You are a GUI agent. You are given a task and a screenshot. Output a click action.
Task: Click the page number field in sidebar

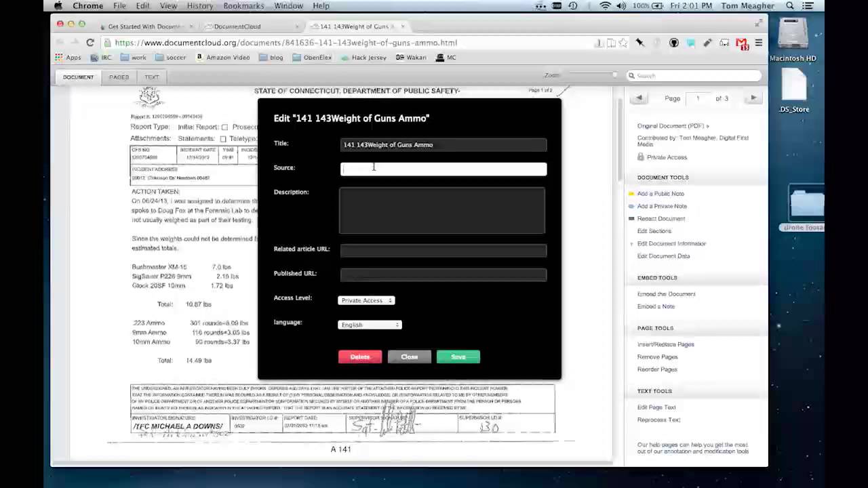point(697,99)
